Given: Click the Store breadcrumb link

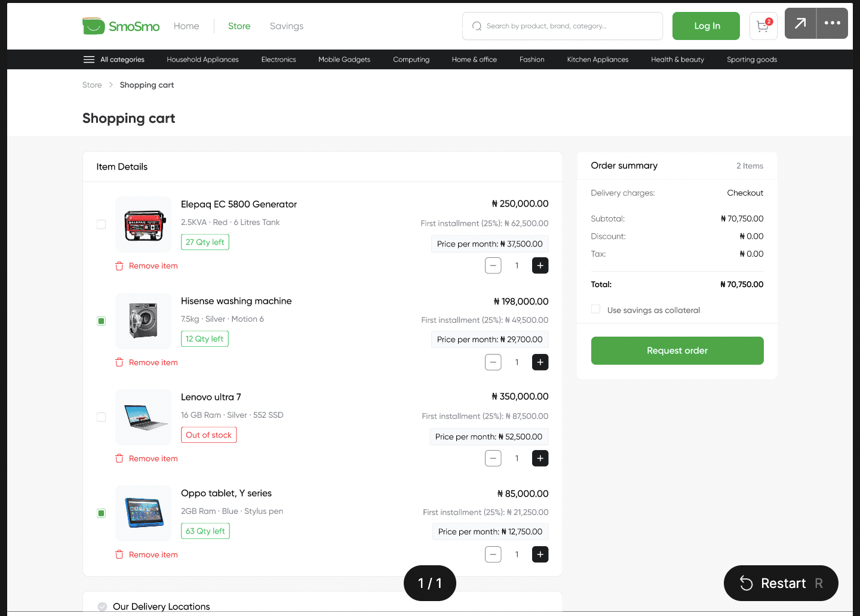Looking at the screenshot, I should click(x=92, y=85).
